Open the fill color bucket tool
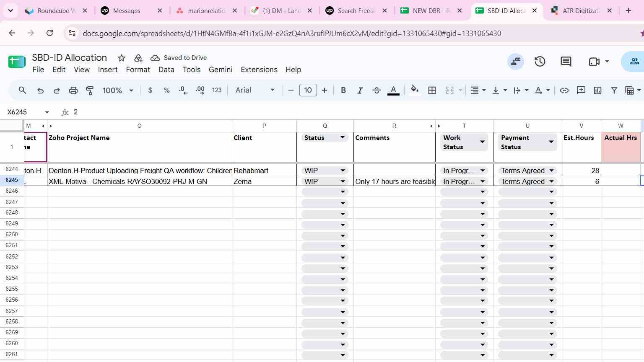 pos(415,90)
